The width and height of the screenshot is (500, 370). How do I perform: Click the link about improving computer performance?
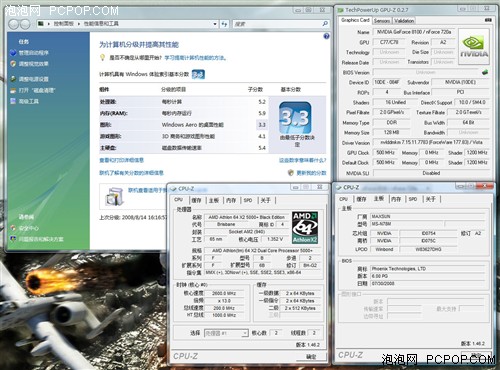tap(196, 58)
